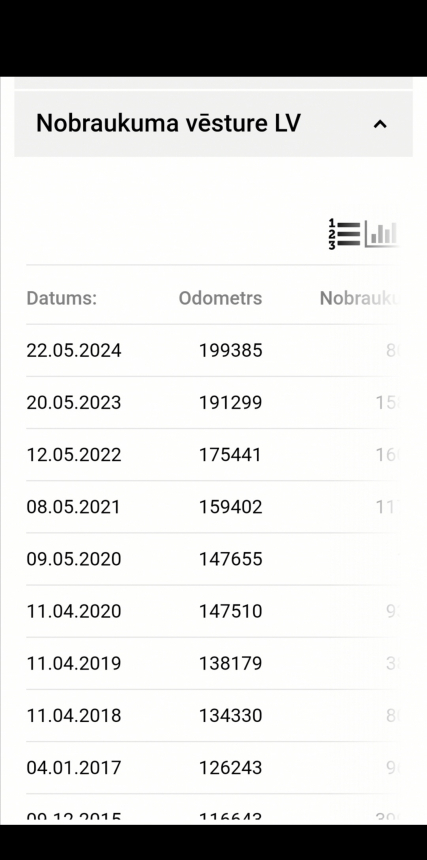
Task: Click odometer reading 134330
Action: pyautogui.click(x=230, y=715)
